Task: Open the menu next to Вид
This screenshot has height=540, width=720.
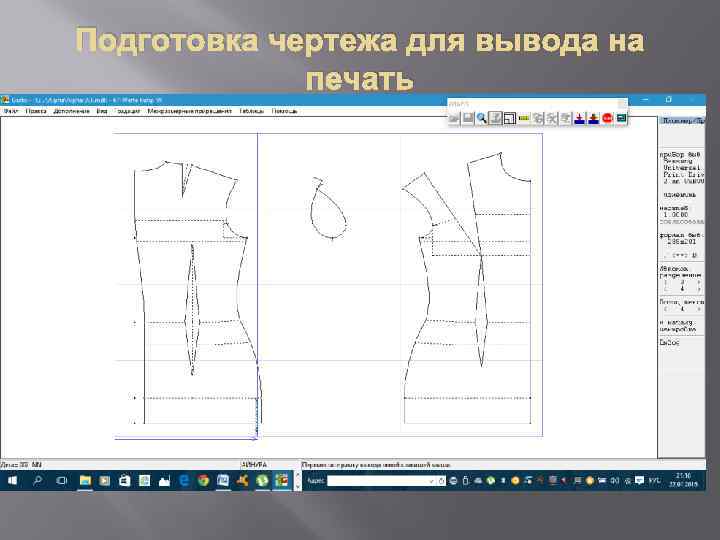Action: coord(127,111)
